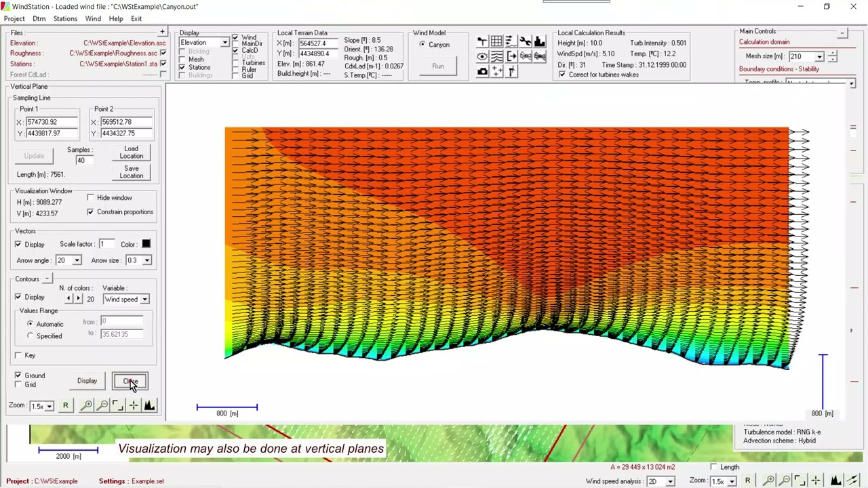Click bottom status bar zoom-out magnifier

coord(785,481)
